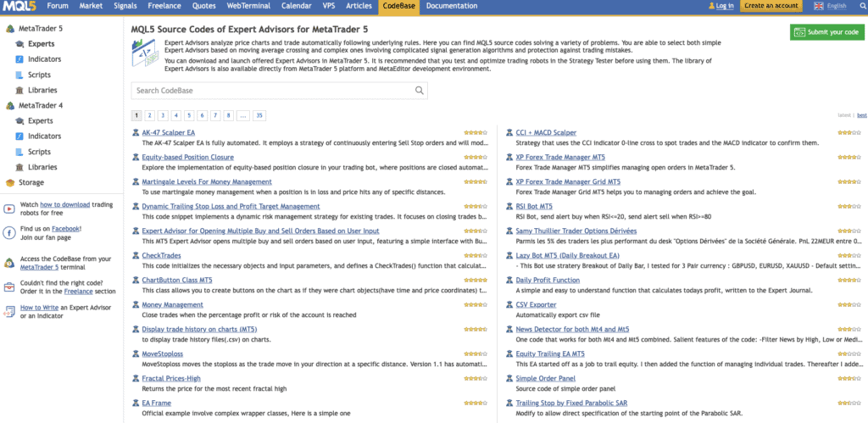Click the UK flag language icon
This screenshot has width=868, height=423.
click(x=819, y=6)
